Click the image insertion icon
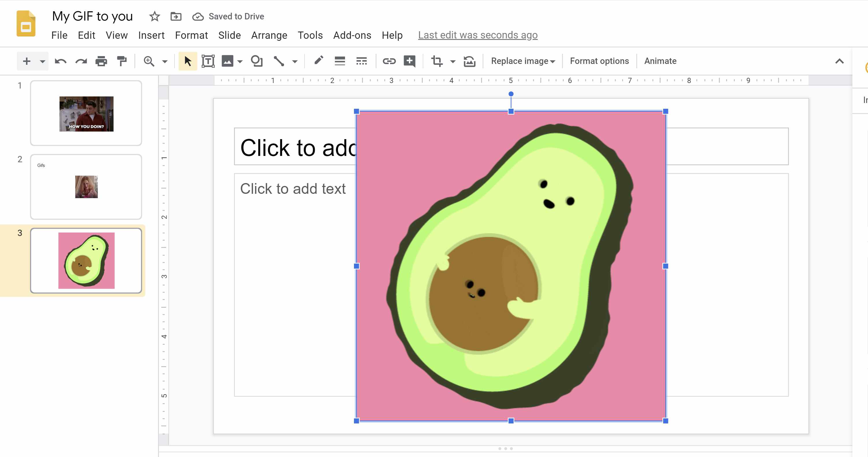The height and width of the screenshot is (457, 868). (x=227, y=61)
